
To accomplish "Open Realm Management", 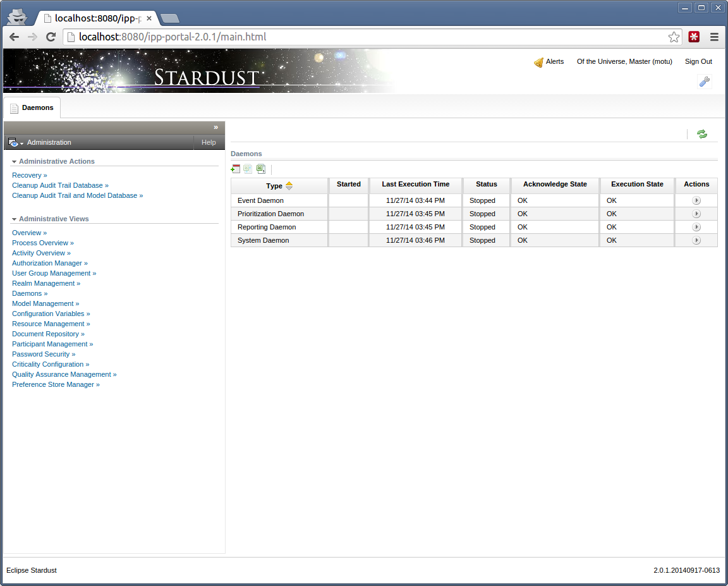I will tap(46, 284).
